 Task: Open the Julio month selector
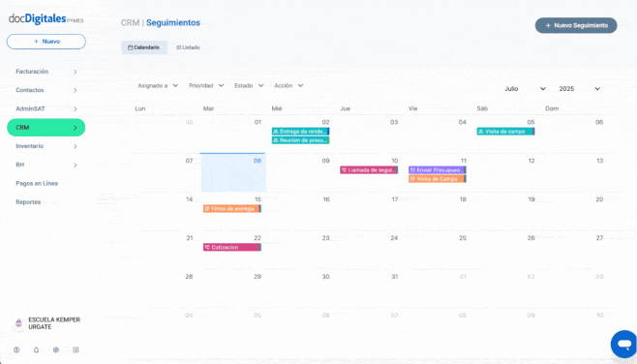[525, 88]
